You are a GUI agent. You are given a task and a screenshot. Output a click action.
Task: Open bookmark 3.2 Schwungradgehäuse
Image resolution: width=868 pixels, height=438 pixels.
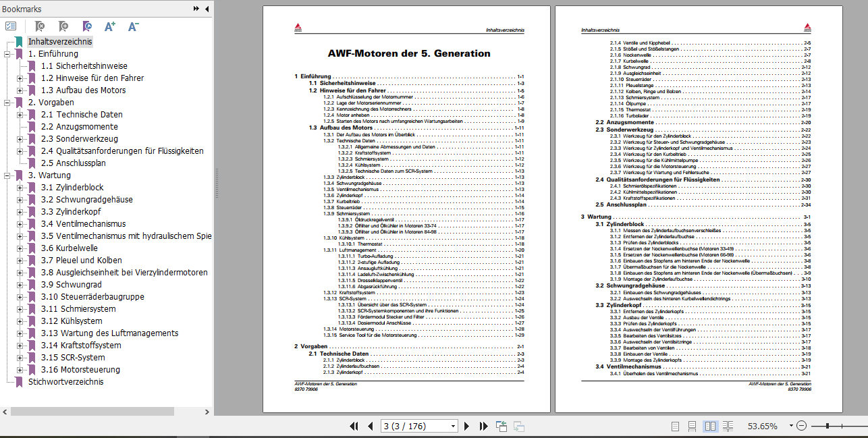[x=86, y=200]
